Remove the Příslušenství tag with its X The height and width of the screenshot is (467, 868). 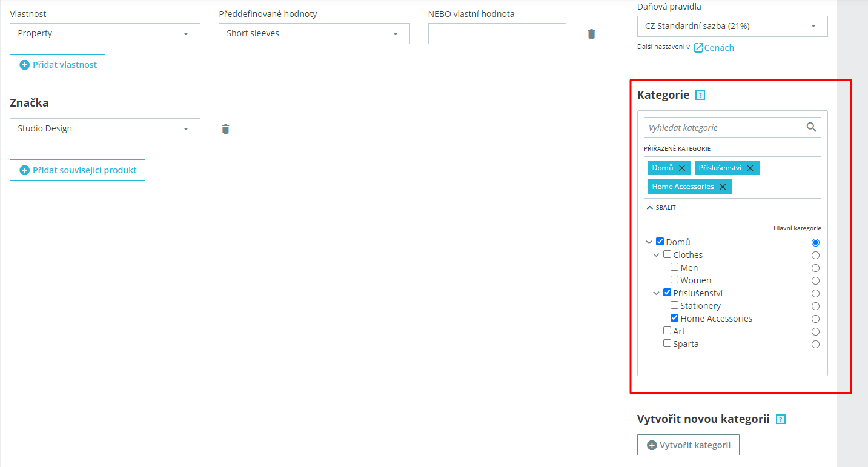point(750,168)
